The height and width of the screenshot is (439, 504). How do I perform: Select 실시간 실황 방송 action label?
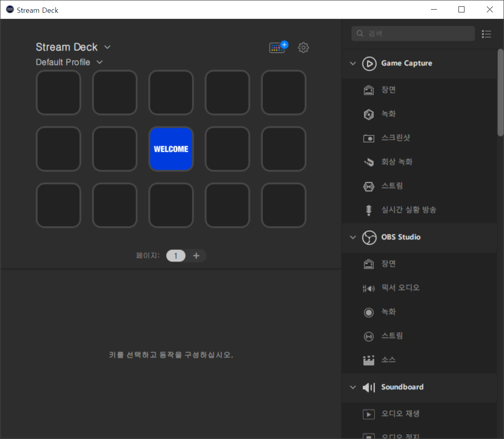[409, 210]
